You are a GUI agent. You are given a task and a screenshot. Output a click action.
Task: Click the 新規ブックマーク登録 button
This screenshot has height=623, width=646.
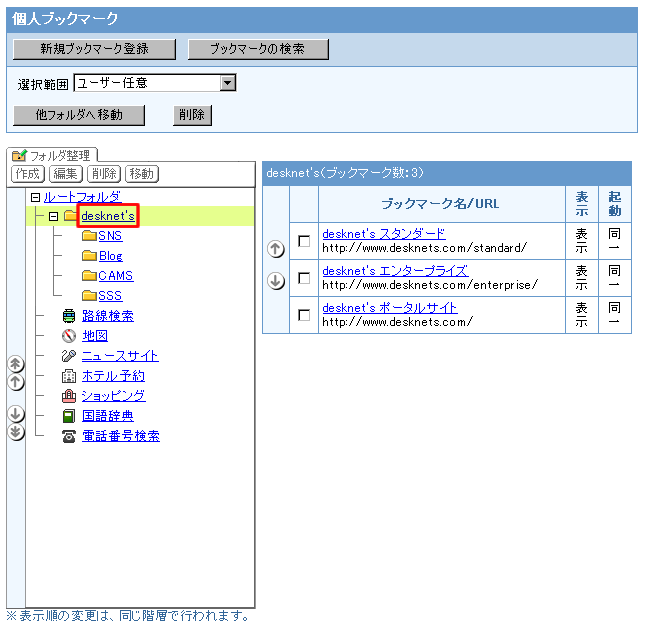tap(94, 49)
